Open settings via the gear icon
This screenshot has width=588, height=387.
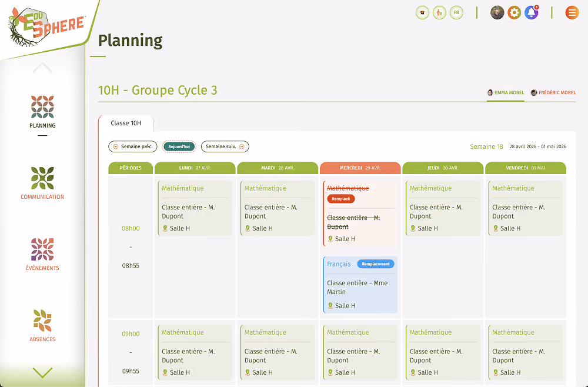tap(514, 13)
